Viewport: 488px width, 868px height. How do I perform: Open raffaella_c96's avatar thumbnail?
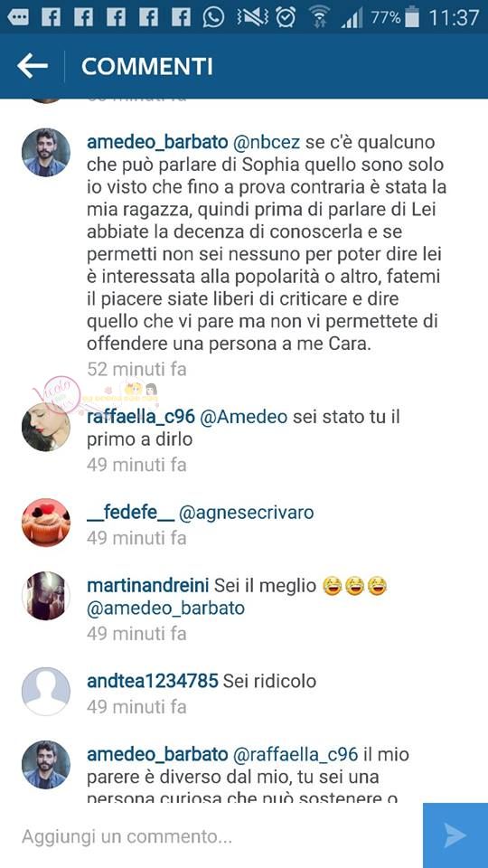[46, 427]
